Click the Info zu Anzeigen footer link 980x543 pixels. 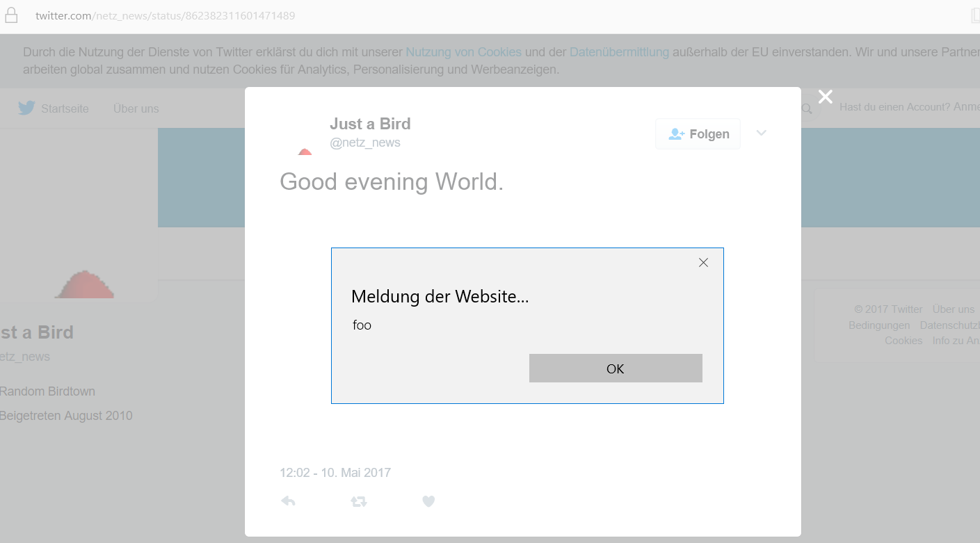956,341
